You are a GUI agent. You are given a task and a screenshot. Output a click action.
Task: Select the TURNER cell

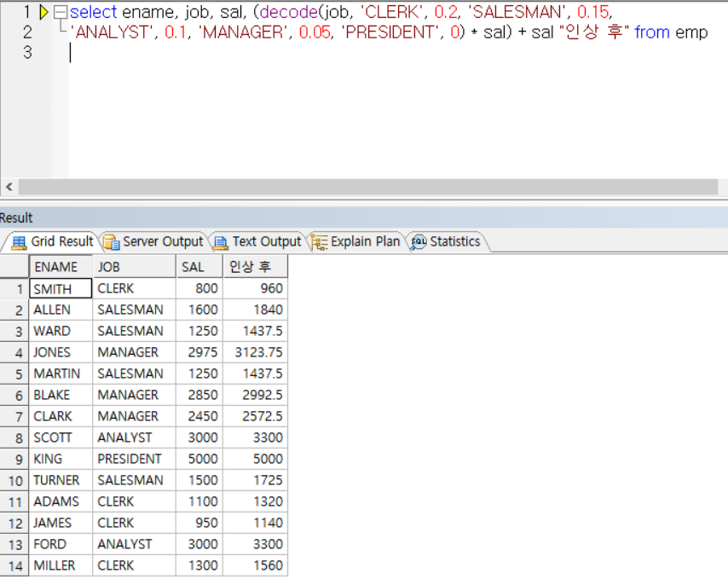[61, 480]
